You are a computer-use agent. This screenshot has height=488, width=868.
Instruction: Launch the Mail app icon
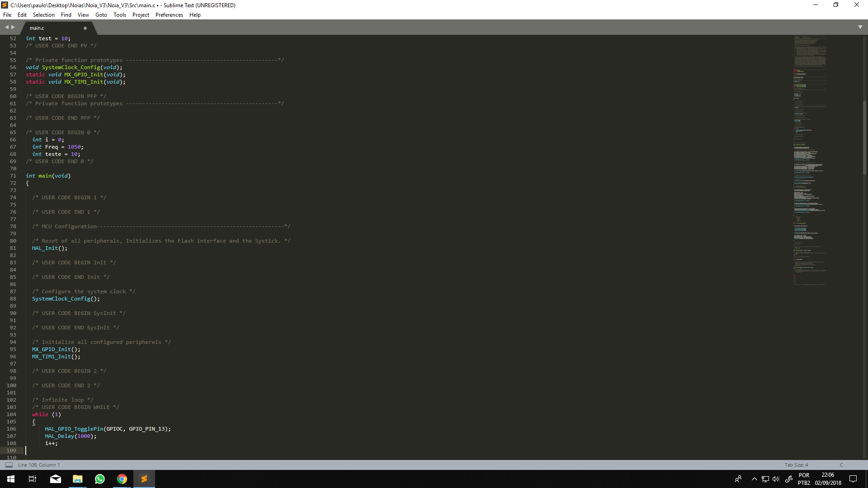(56, 479)
